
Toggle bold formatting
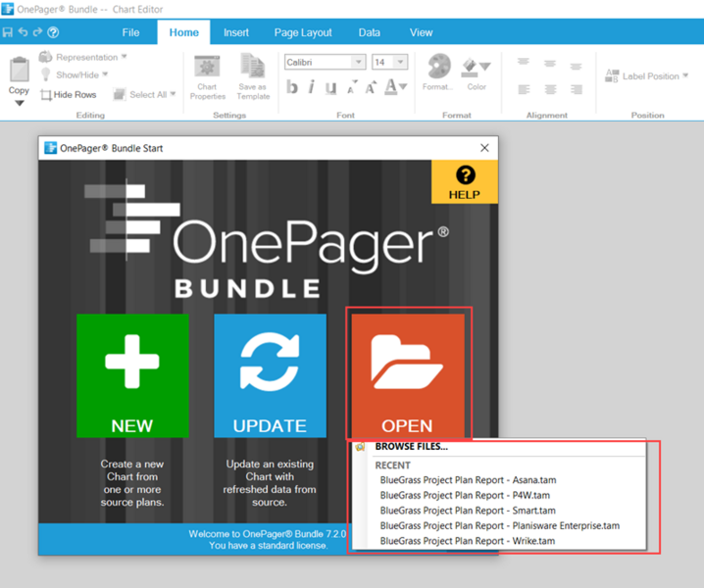click(292, 87)
